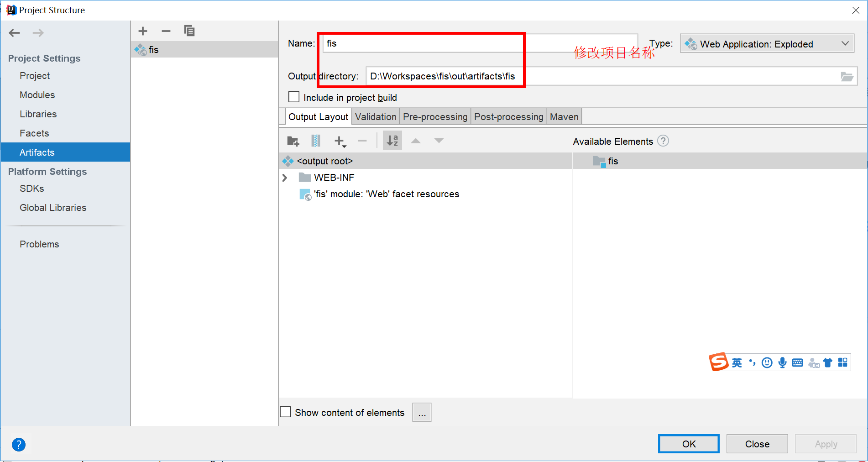Open the Libraries settings page
Screen dimensions: 868x462
38,114
